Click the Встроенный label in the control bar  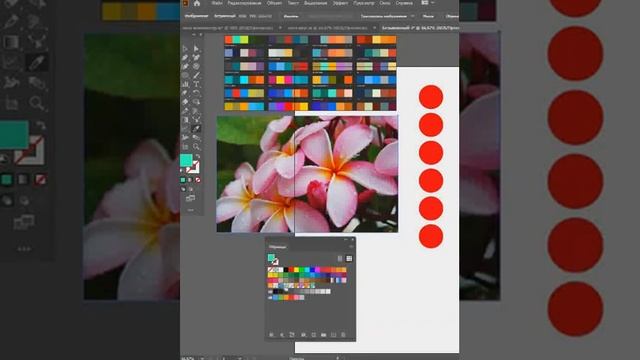224,16
